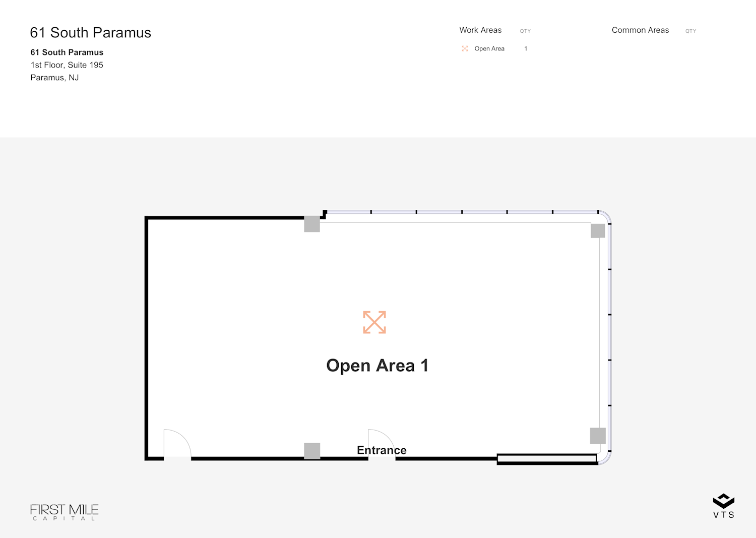Image resolution: width=756 pixels, height=538 pixels.
Task: Click the "Work Areas" heading
Action: point(480,30)
